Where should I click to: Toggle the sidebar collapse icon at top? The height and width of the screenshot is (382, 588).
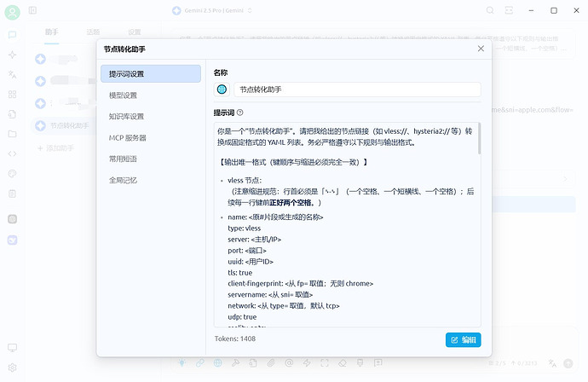tap(32, 10)
